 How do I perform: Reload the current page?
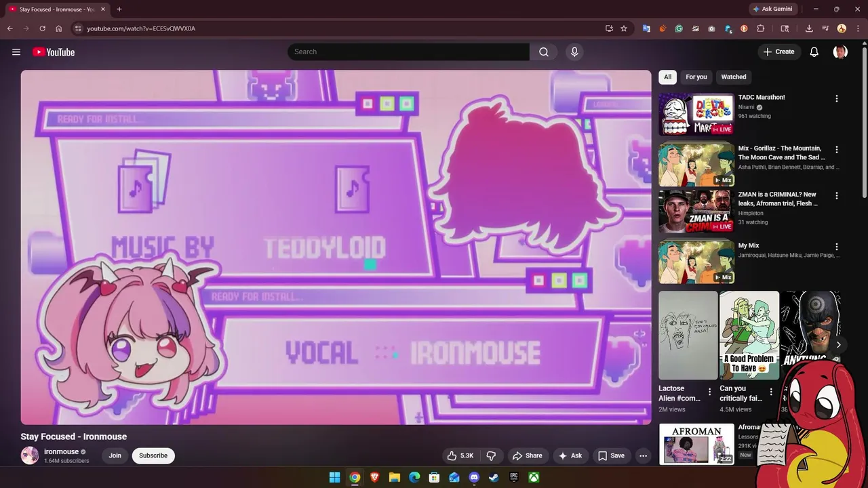click(42, 28)
